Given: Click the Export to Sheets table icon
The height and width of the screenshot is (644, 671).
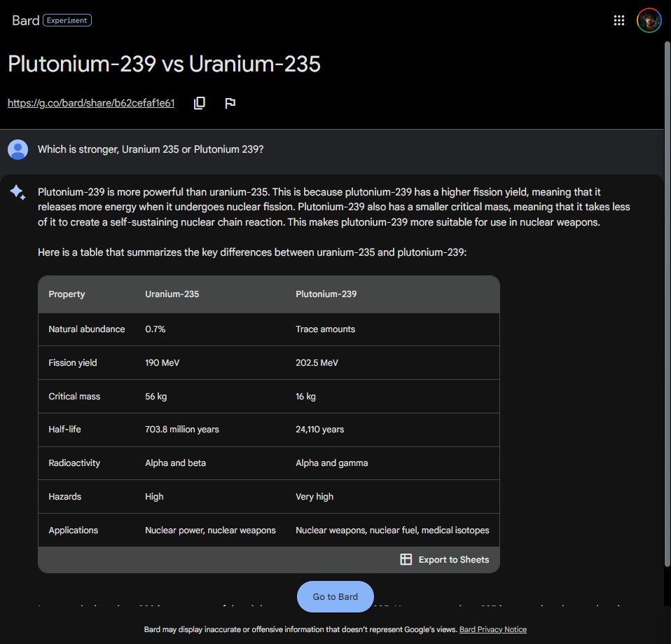Looking at the screenshot, I should 406,559.
